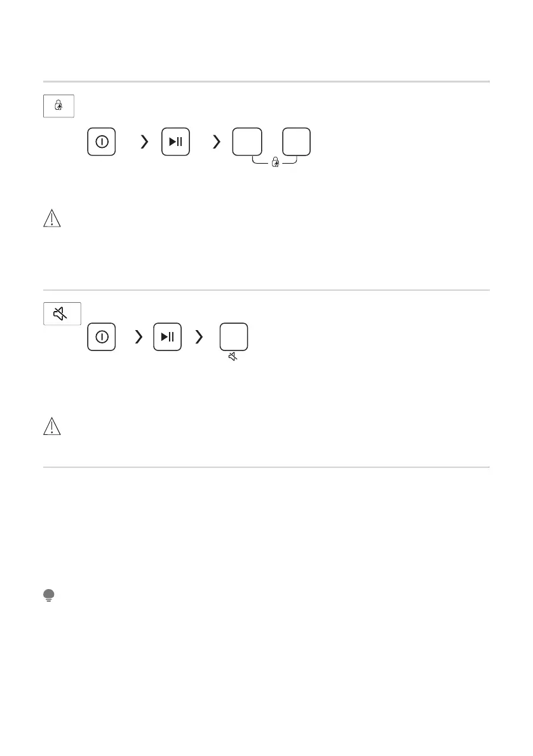Click the small child lock symbol between bracketed buttons
This screenshot has width=533, height=756.
coord(276,162)
